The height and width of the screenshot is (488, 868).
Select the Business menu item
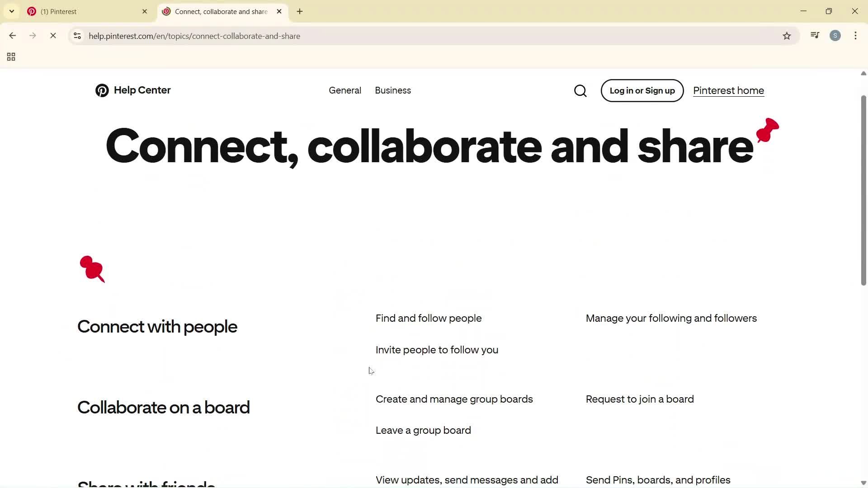392,90
